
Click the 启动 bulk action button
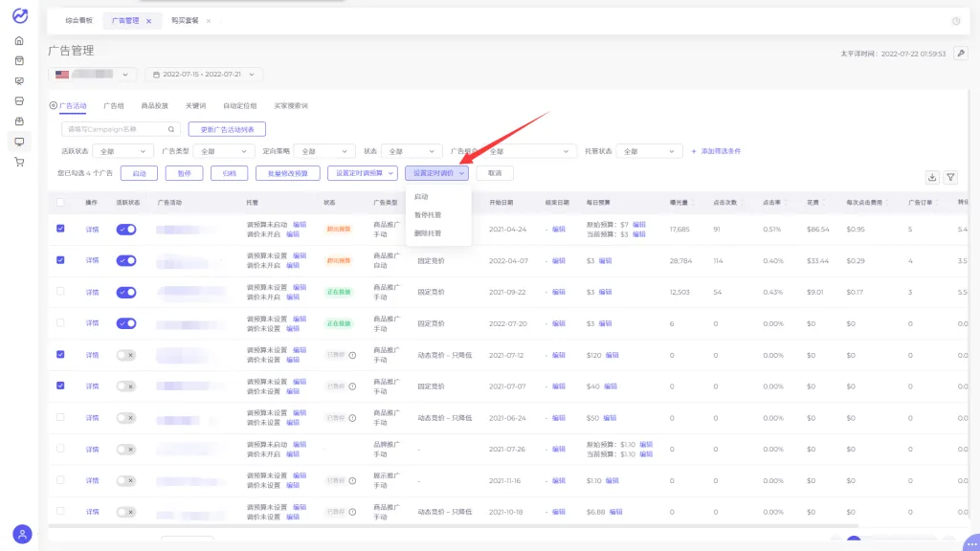(140, 173)
